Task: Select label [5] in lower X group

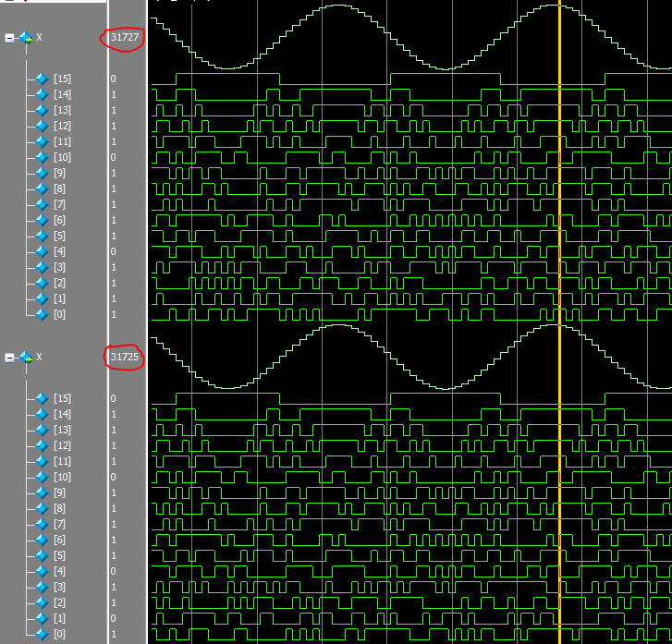Action: tap(59, 555)
